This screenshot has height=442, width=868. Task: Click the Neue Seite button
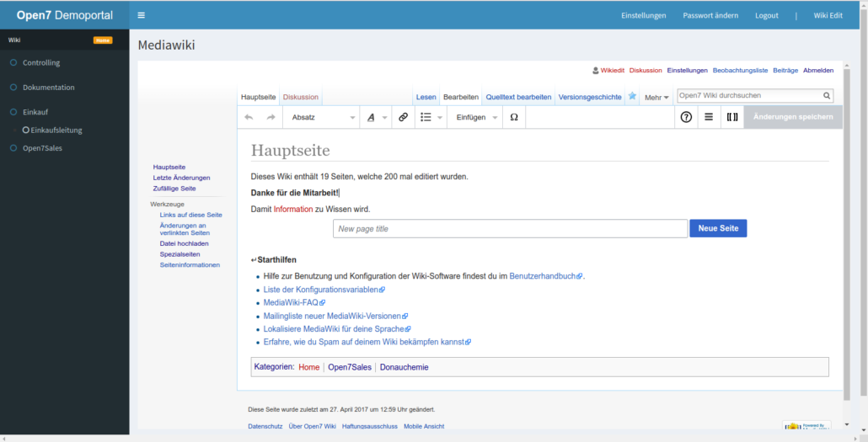[x=718, y=228]
